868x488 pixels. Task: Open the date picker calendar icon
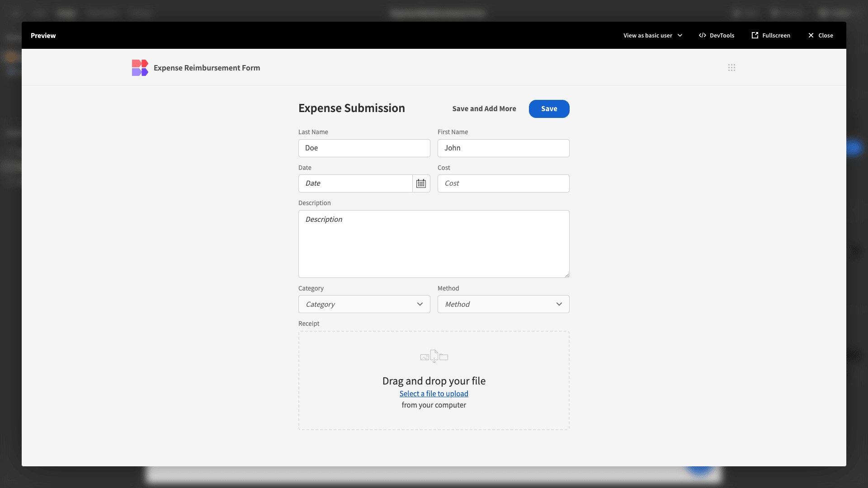(x=421, y=183)
